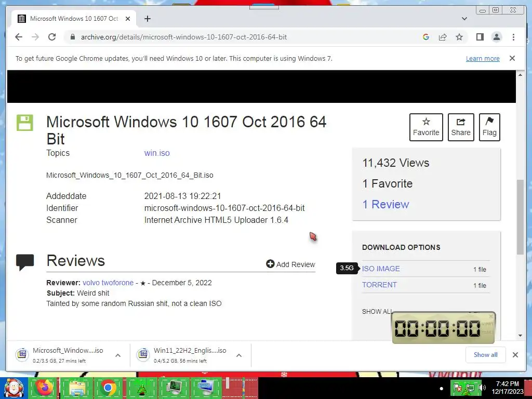Close the Microsoft Windows 10 1607 tab
Screen dimensions: 532x399
coord(128,19)
